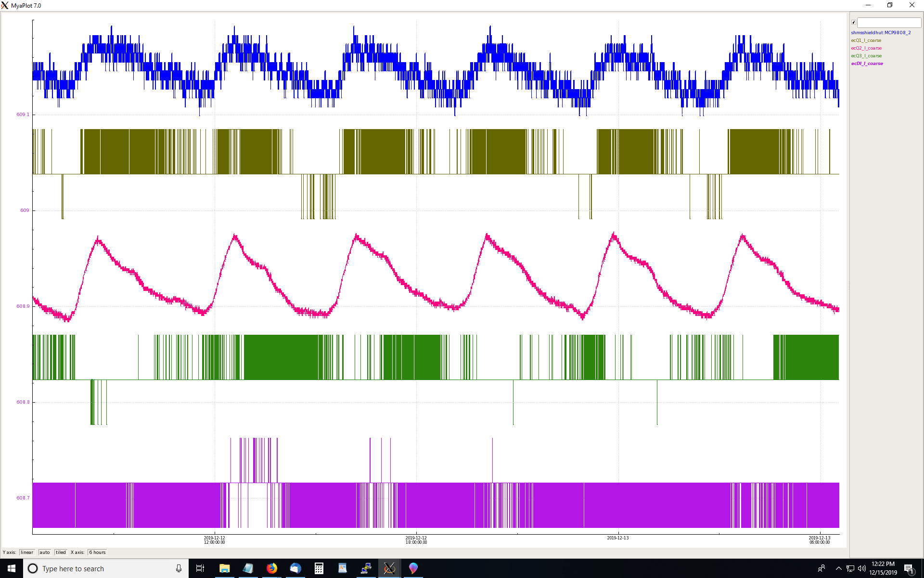Open the notepad app taskbar icon
Image resolution: width=924 pixels, height=578 pixels.
[x=248, y=568]
